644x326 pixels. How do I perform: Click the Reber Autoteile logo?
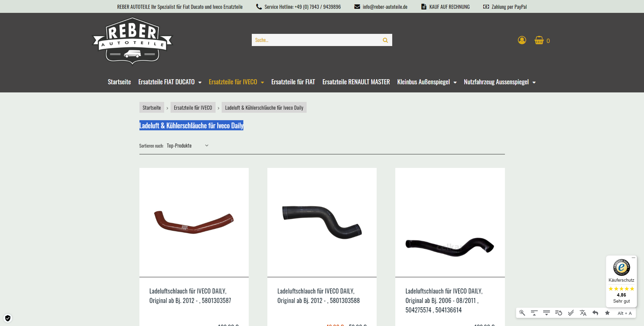click(x=132, y=41)
